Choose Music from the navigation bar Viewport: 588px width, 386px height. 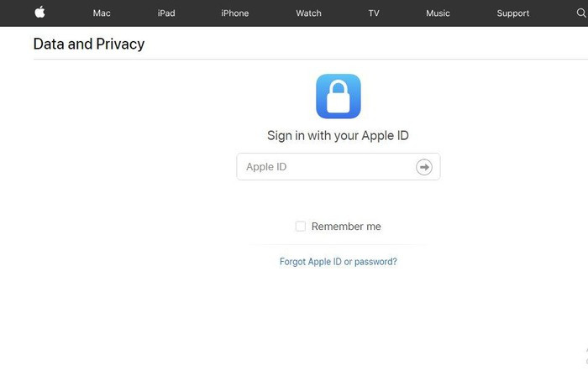pyautogui.click(x=438, y=13)
